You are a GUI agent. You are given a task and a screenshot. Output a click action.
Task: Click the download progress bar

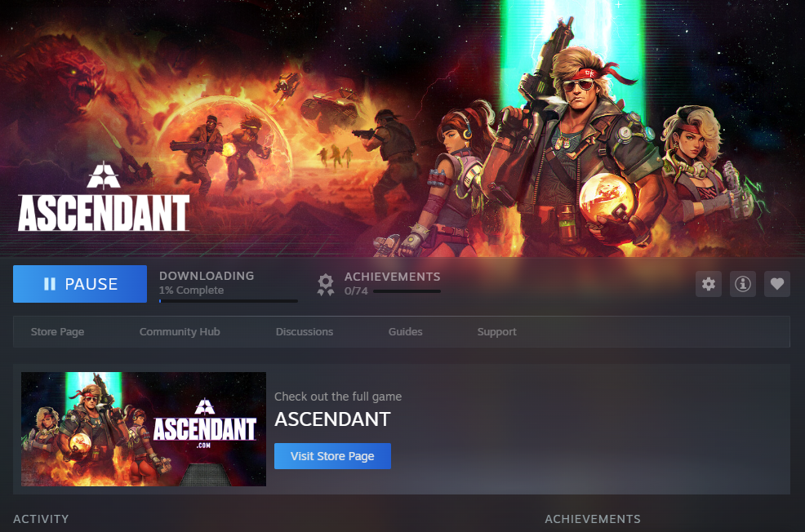[x=229, y=301]
